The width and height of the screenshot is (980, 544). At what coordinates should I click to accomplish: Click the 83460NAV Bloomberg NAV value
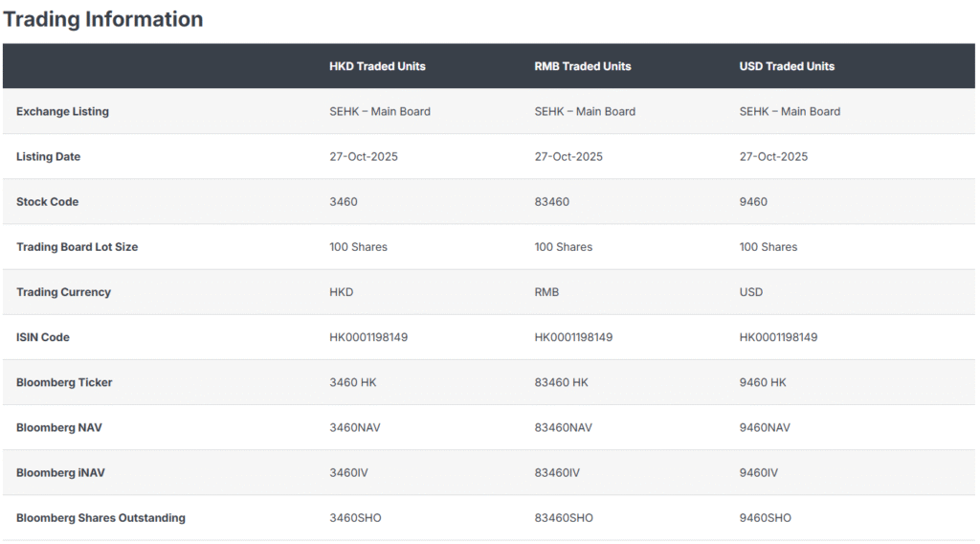pos(563,427)
